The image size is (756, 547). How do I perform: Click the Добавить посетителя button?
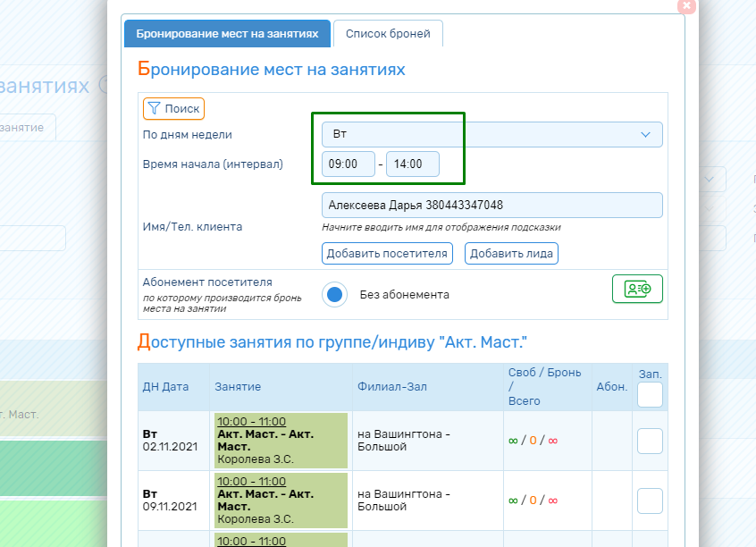click(387, 254)
